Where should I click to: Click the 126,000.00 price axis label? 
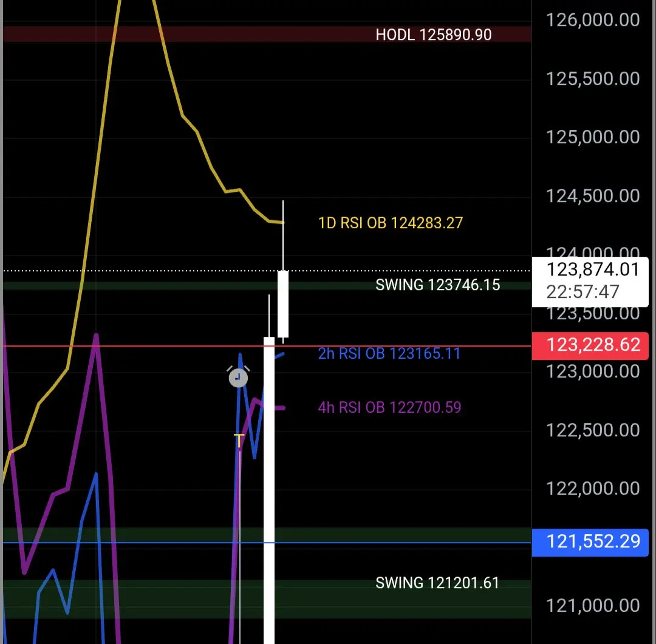(x=593, y=20)
